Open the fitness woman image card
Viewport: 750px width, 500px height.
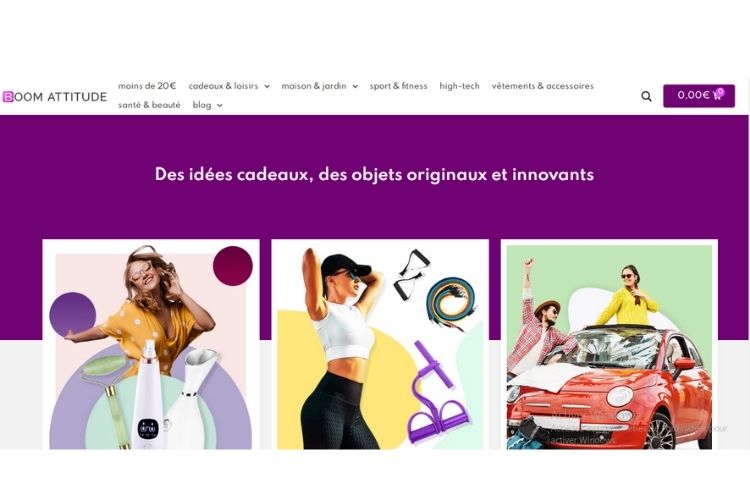380,344
